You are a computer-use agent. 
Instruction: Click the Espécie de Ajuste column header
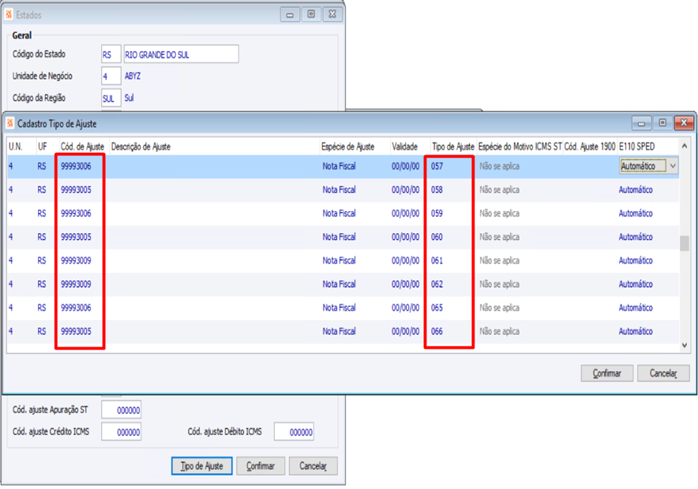pyautogui.click(x=348, y=147)
